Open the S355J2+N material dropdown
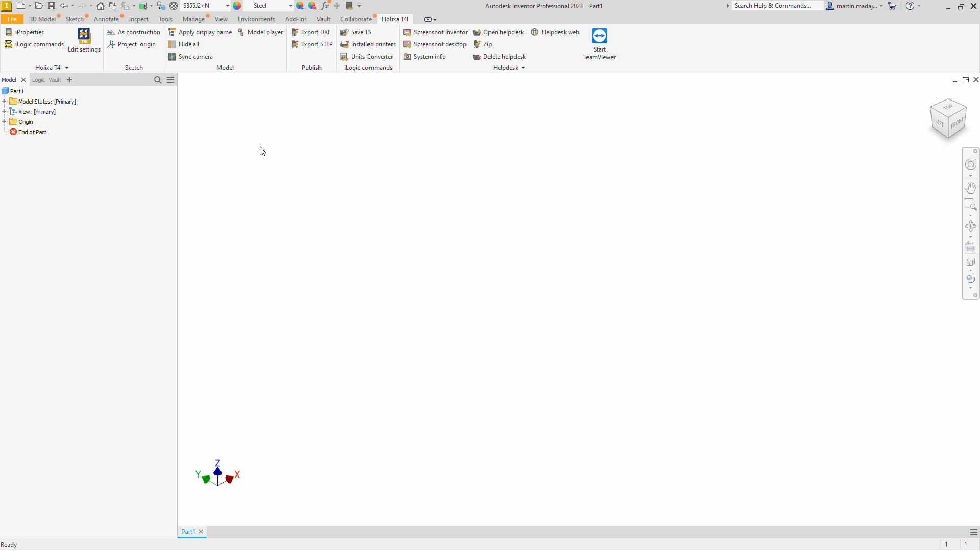 click(x=227, y=6)
